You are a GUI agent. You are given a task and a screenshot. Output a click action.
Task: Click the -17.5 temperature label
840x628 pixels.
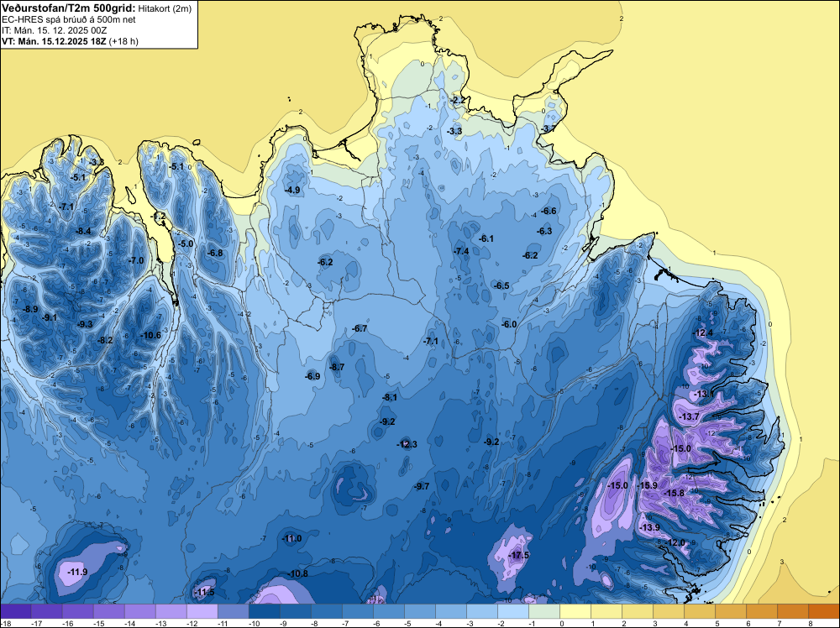tap(518, 555)
